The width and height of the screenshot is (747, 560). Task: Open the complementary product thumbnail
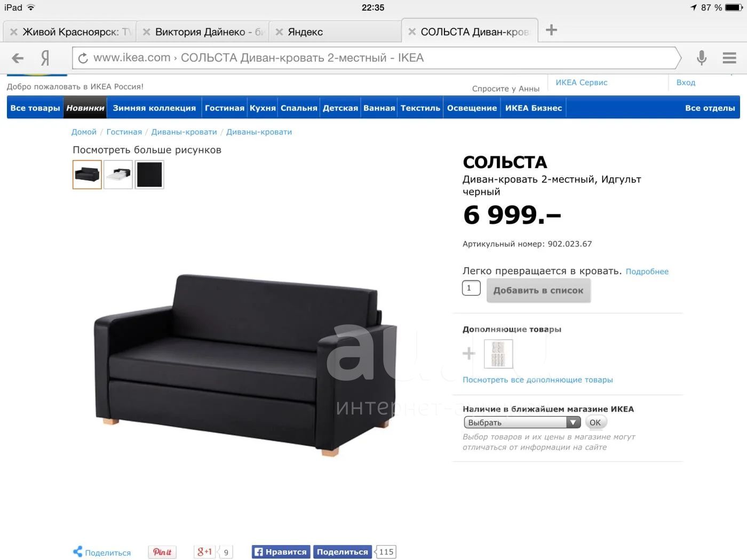(x=498, y=354)
